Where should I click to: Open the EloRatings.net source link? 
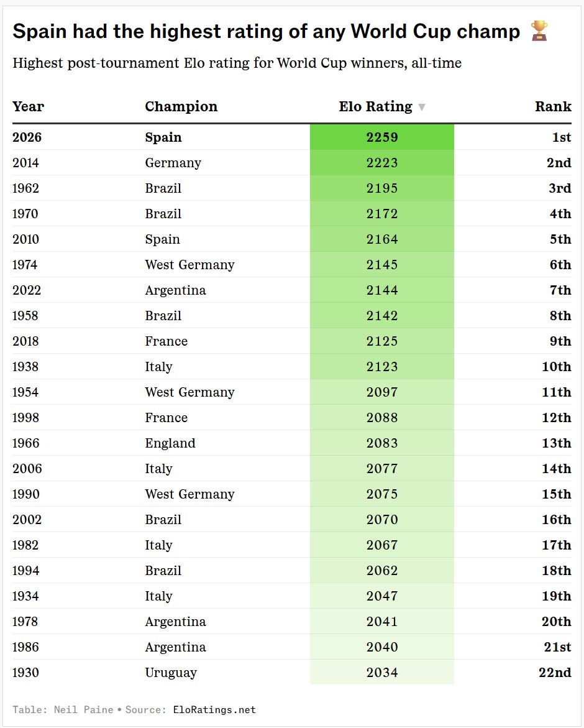214,709
